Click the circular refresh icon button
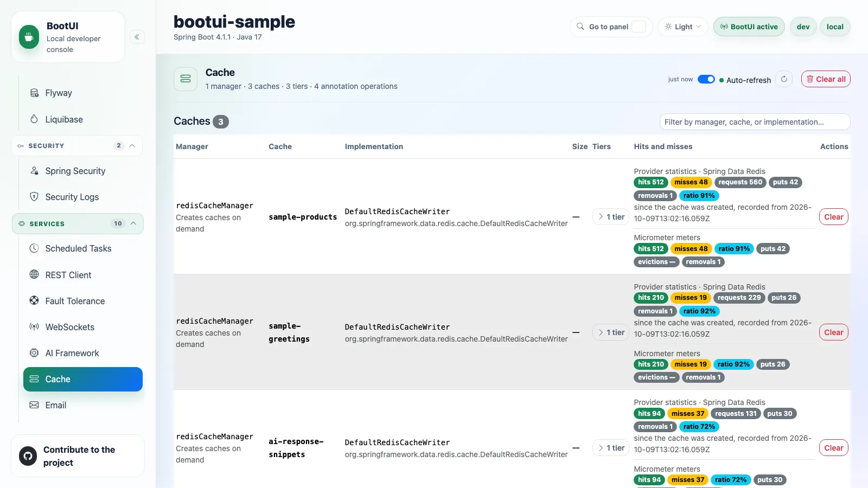This screenshot has height=488, width=868. click(x=784, y=79)
